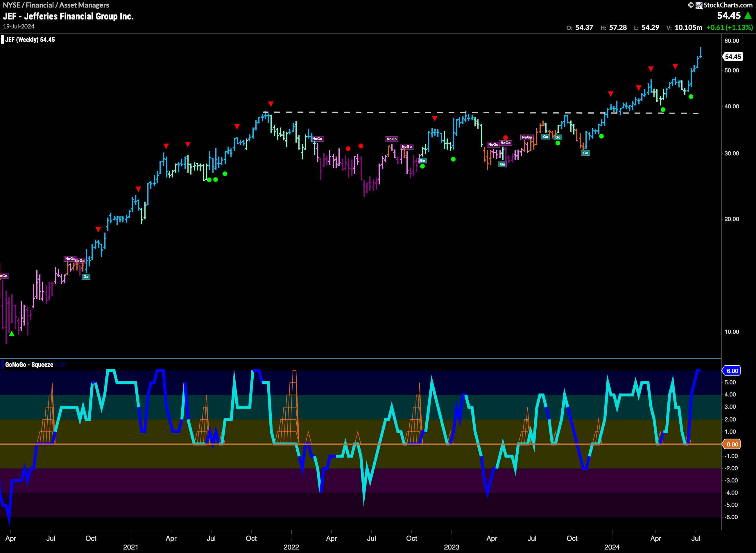This screenshot has height=553, width=756.
Task: Select the NoGo flag at the August 2022 peak
Action: tap(391, 139)
